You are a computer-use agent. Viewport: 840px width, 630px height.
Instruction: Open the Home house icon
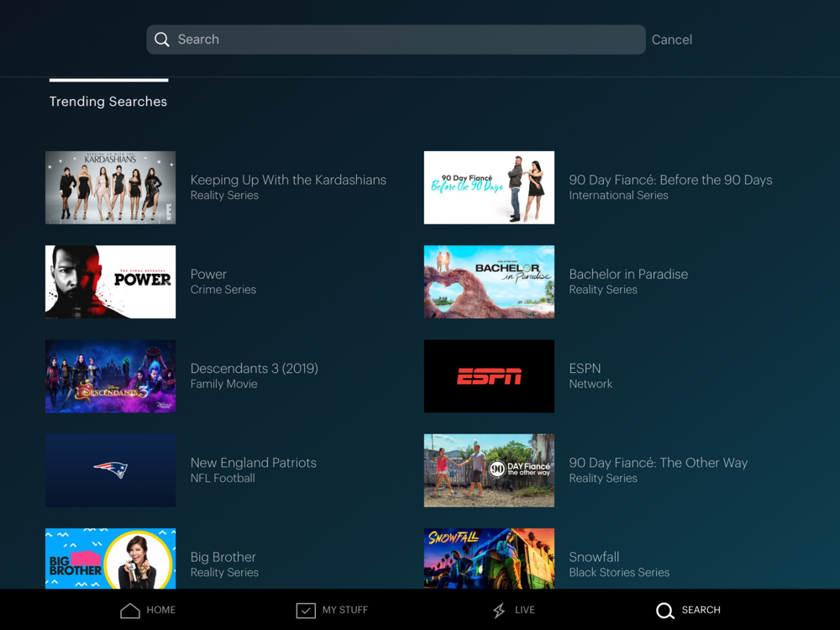[x=130, y=610]
